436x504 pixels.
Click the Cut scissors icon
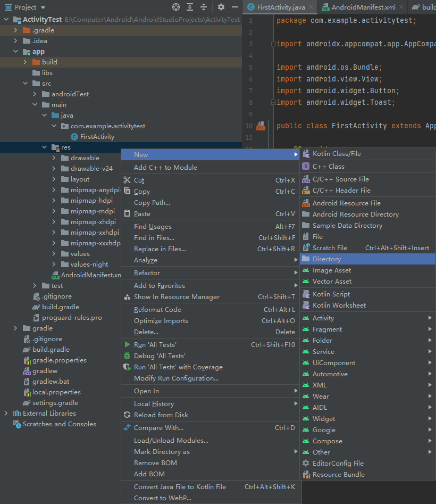[127, 180]
